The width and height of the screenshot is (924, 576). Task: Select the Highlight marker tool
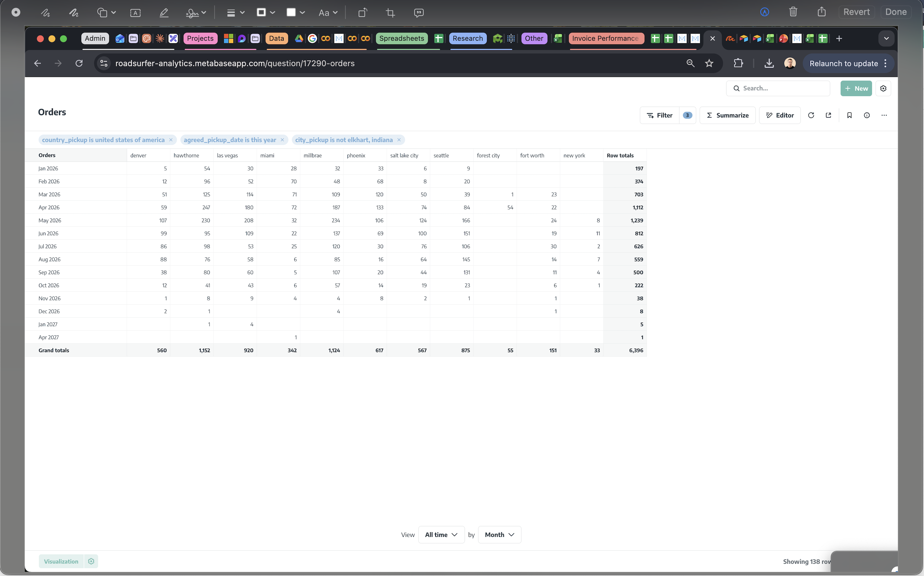(x=164, y=13)
